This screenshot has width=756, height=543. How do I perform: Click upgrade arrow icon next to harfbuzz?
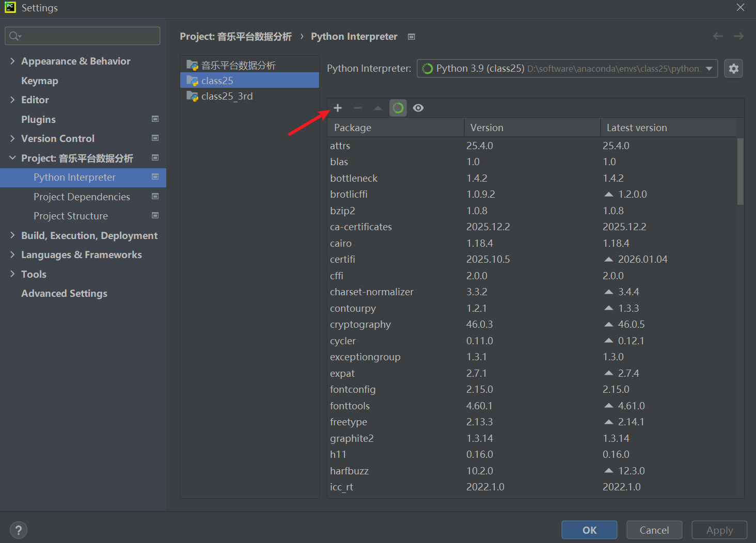609,471
